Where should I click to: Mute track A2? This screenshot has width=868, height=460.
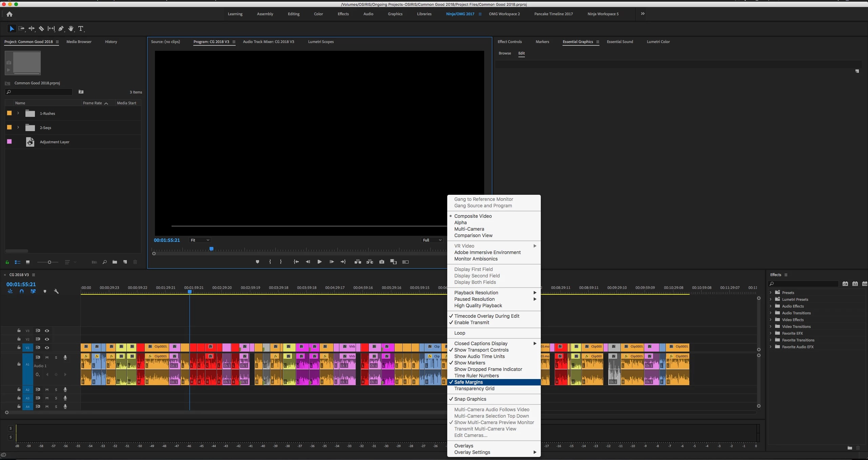pyautogui.click(x=47, y=390)
